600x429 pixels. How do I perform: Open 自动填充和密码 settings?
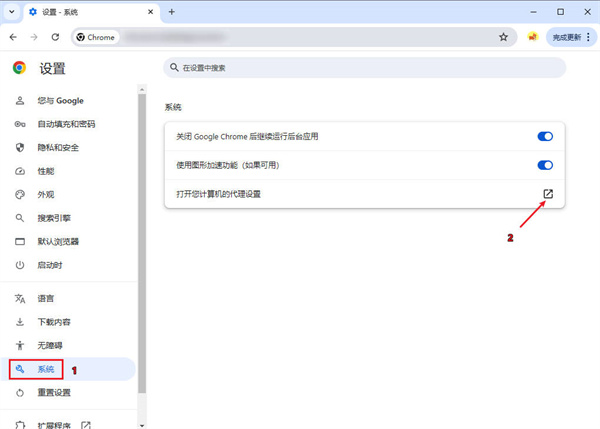click(x=68, y=124)
